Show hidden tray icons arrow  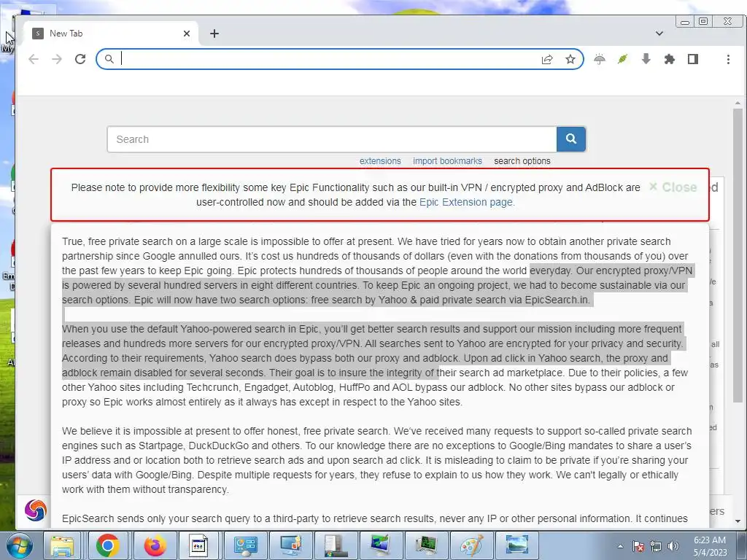click(620, 546)
